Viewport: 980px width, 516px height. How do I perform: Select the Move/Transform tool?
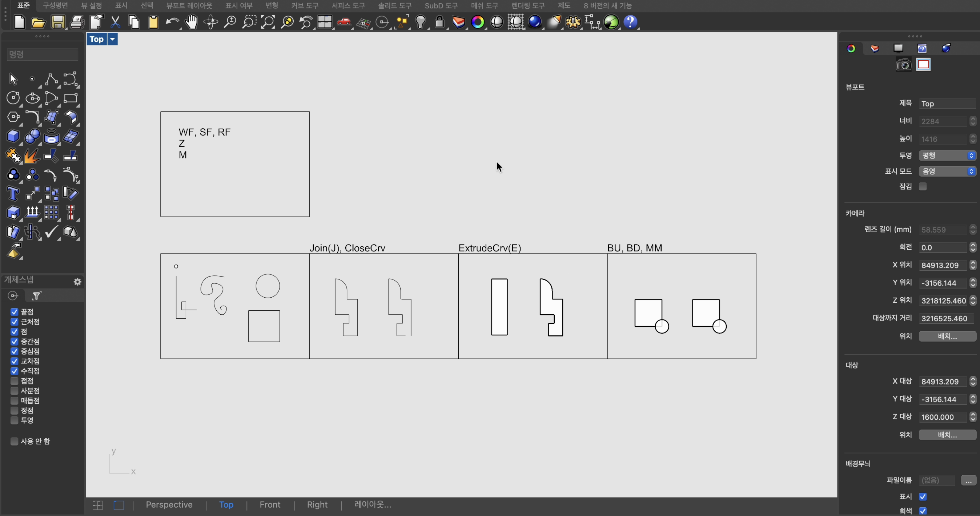[32, 194]
